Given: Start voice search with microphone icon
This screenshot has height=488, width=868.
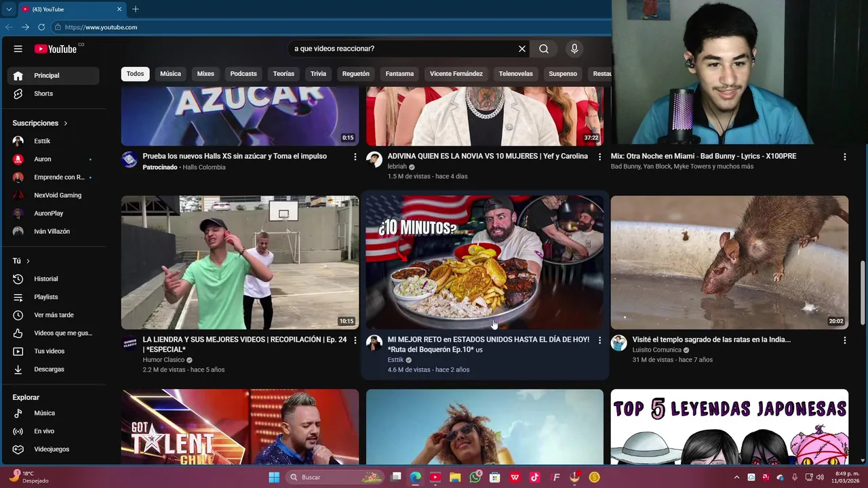Looking at the screenshot, I should tap(574, 49).
